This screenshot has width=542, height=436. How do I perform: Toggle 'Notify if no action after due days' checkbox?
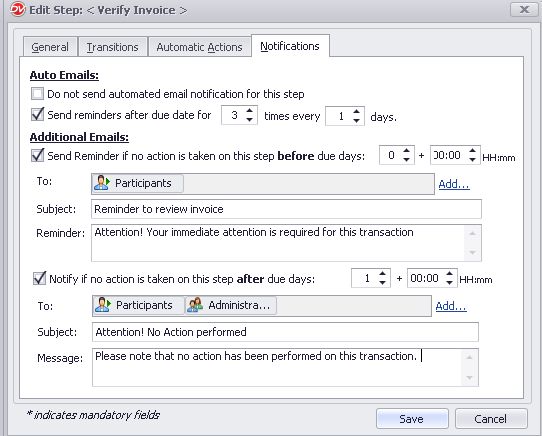click(39, 278)
